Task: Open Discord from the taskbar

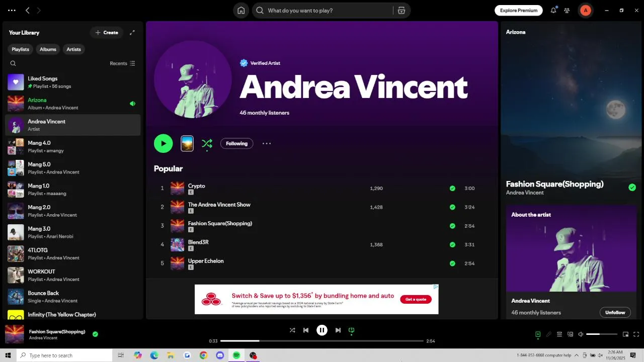Action: pyautogui.click(x=220, y=355)
